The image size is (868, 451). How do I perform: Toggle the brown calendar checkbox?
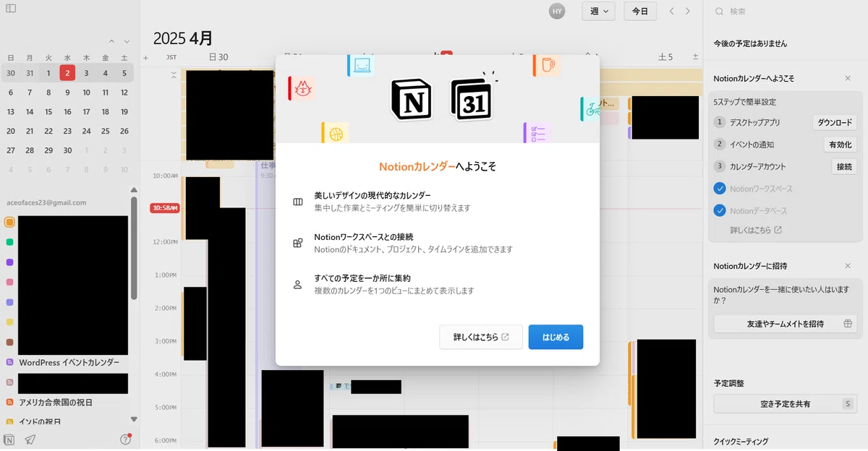coord(9,342)
